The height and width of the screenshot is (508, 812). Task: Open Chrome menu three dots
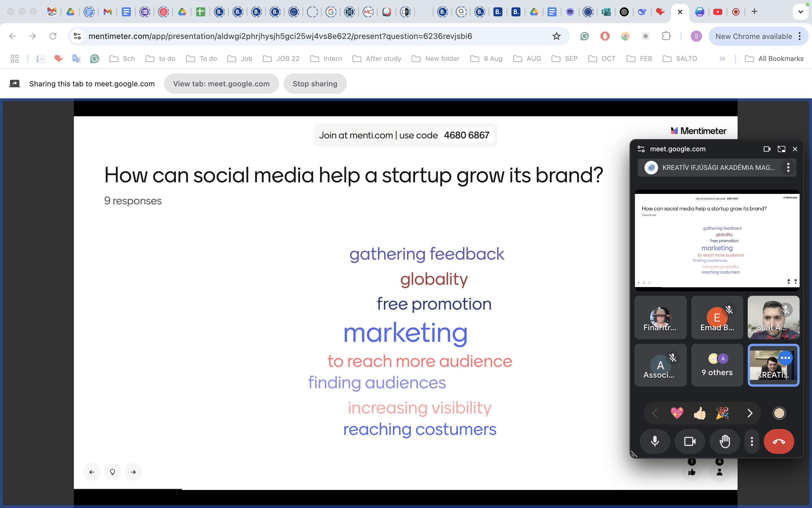(800, 36)
